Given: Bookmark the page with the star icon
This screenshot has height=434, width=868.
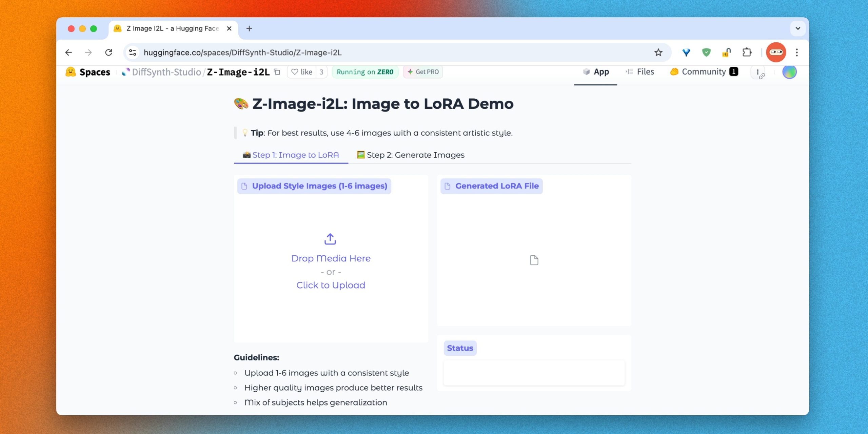Looking at the screenshot, I should [x=658, y=52].
